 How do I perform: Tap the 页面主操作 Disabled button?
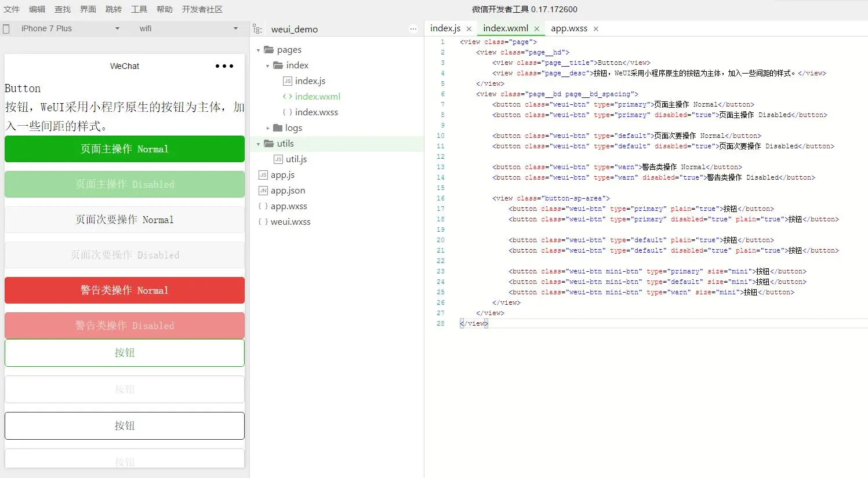click(x=125, y=184)
